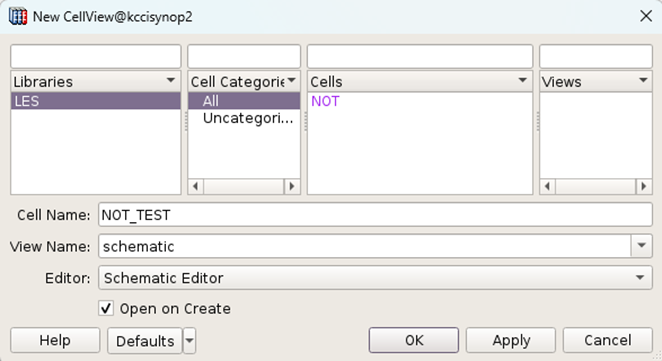Viewport: 662px width, 361px height.
Task: Close the New CellView dialog
Action: (646, 16)
